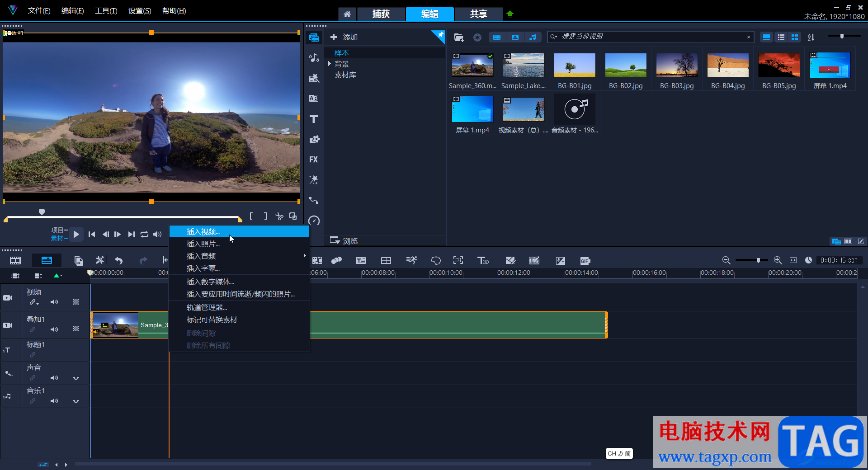Click the 添加 button

pos(344,37)
